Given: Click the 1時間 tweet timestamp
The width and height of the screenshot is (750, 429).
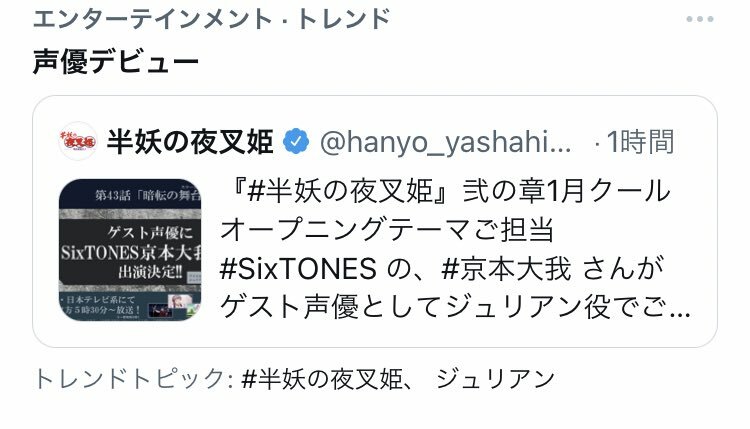Looking at the screenshot, I should pos(640,142).
